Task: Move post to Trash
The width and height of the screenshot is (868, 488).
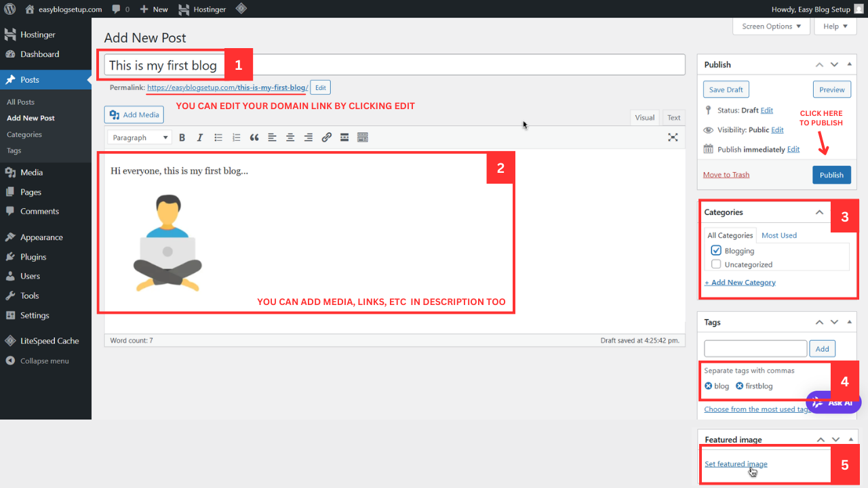Action: [x=726, y=175]
